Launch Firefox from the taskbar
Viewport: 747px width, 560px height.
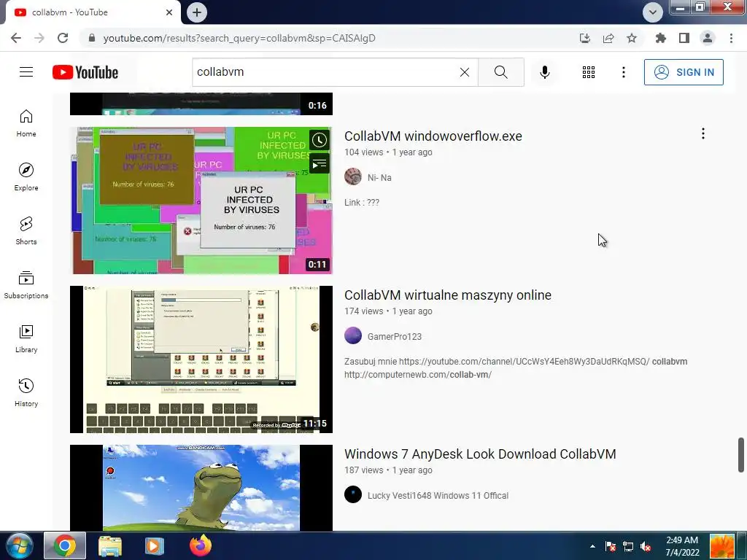[x=201, y=545]
